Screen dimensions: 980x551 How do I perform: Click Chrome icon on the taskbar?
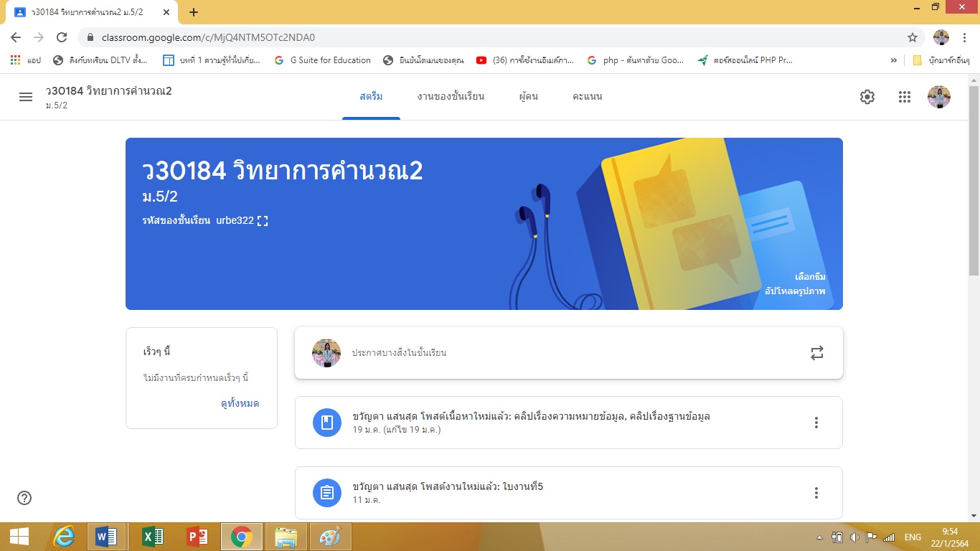(241, 537)
